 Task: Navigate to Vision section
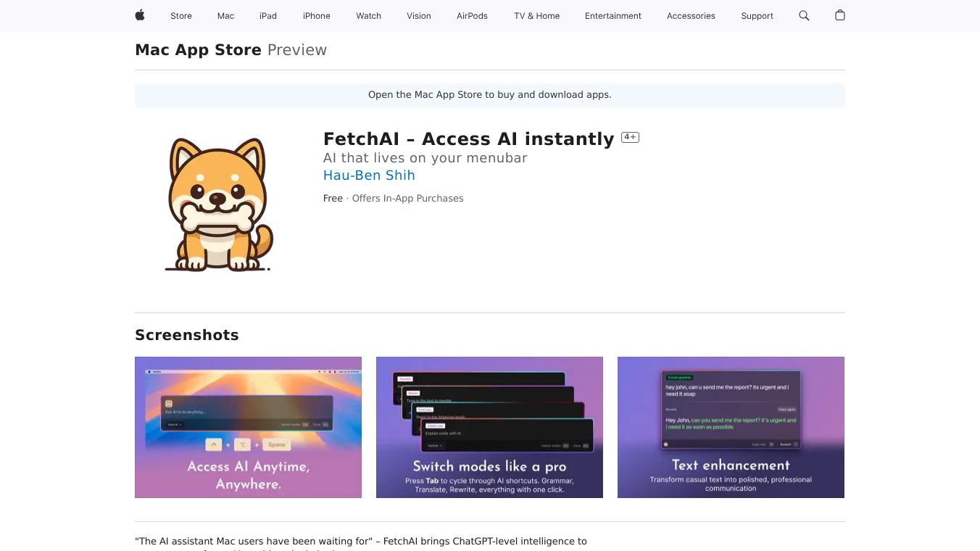419,16
